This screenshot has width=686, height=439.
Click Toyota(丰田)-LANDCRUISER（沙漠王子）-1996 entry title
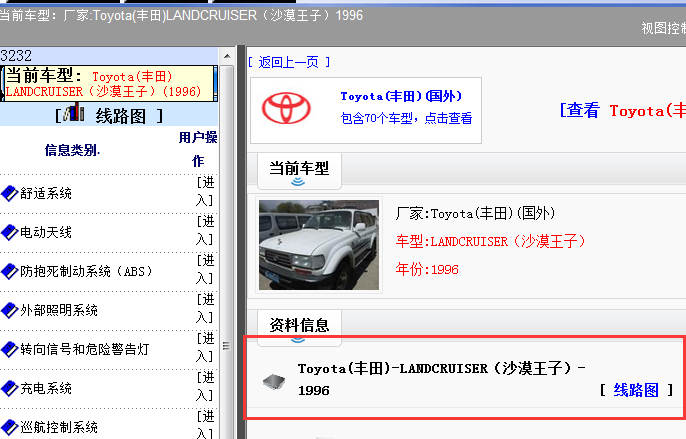pyautogui.click(x=441, y=379)
